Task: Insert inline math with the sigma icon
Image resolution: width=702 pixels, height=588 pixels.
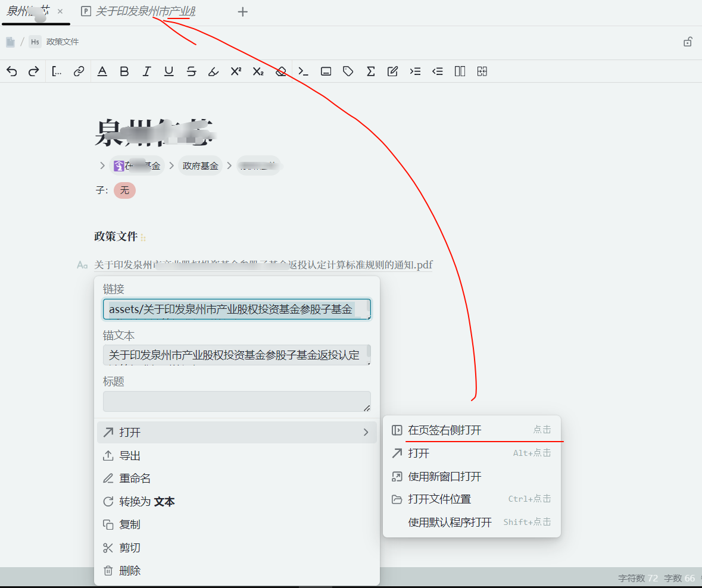Action: 370,71
